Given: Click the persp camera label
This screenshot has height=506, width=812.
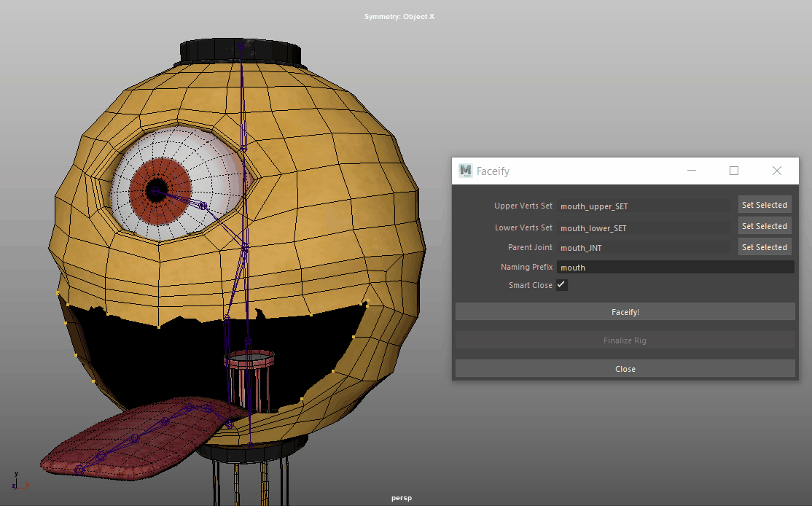Looking at the screenshot, I should coord(402,498).
